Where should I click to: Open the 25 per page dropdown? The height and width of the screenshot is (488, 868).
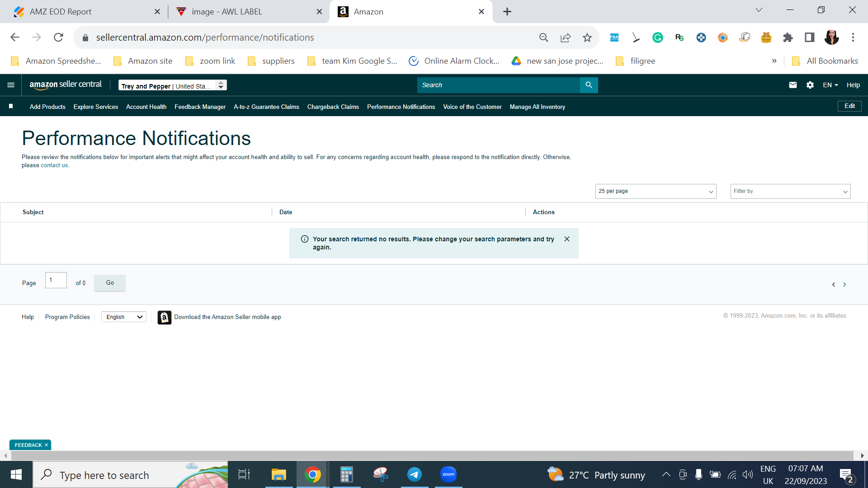point(656,191)
